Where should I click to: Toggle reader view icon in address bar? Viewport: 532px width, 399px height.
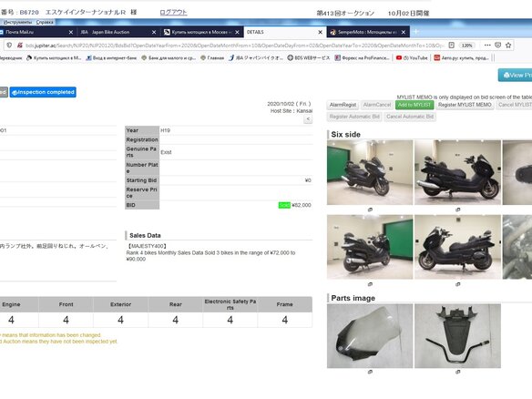click(x=451, y=46)
